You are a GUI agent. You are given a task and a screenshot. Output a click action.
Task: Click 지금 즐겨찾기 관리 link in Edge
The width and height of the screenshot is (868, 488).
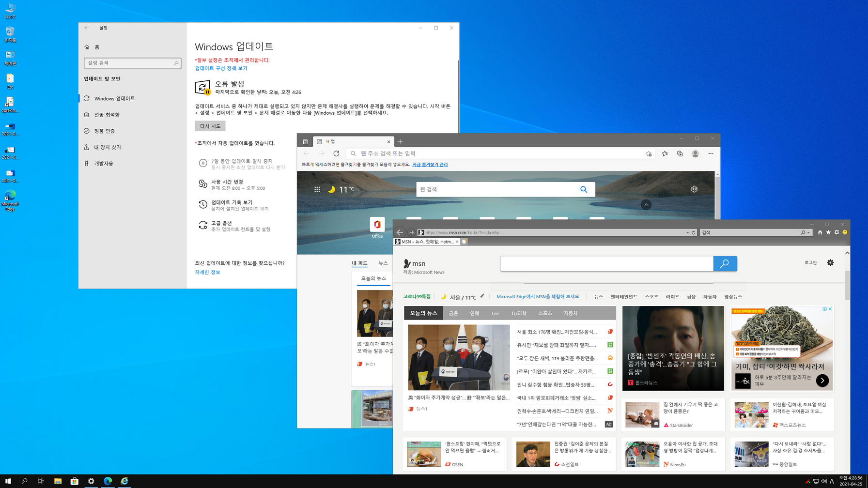click(430, 165)
